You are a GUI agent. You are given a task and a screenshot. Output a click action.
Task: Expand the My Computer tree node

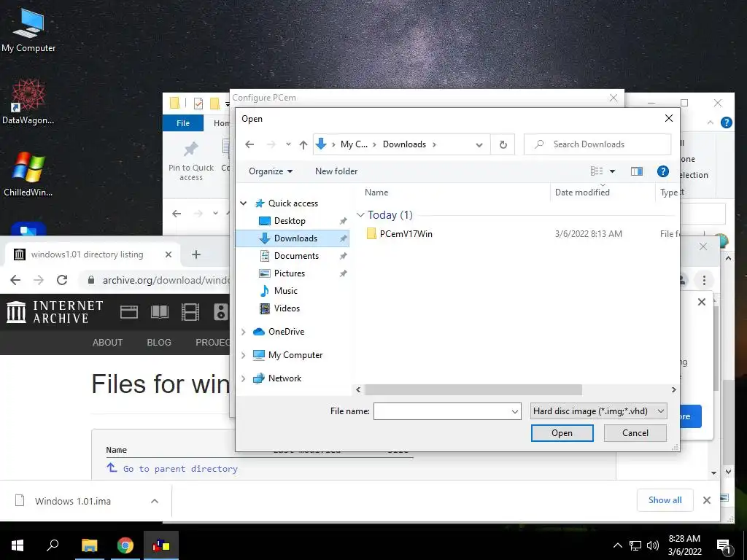pyautogui.click(x=244, y=355)
